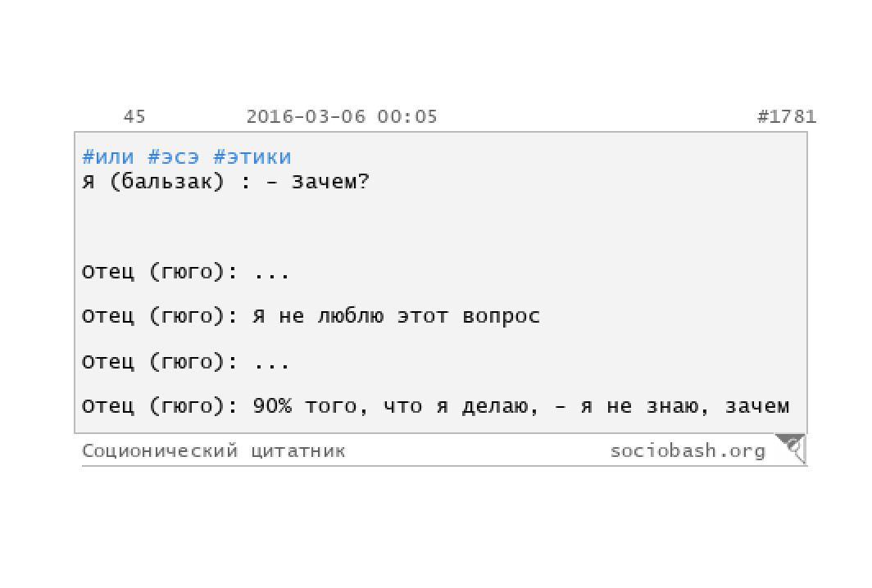Viewport: 872px width, 588px height.
Task: Click the 90% text in the last line
Action: pos(272,405)
